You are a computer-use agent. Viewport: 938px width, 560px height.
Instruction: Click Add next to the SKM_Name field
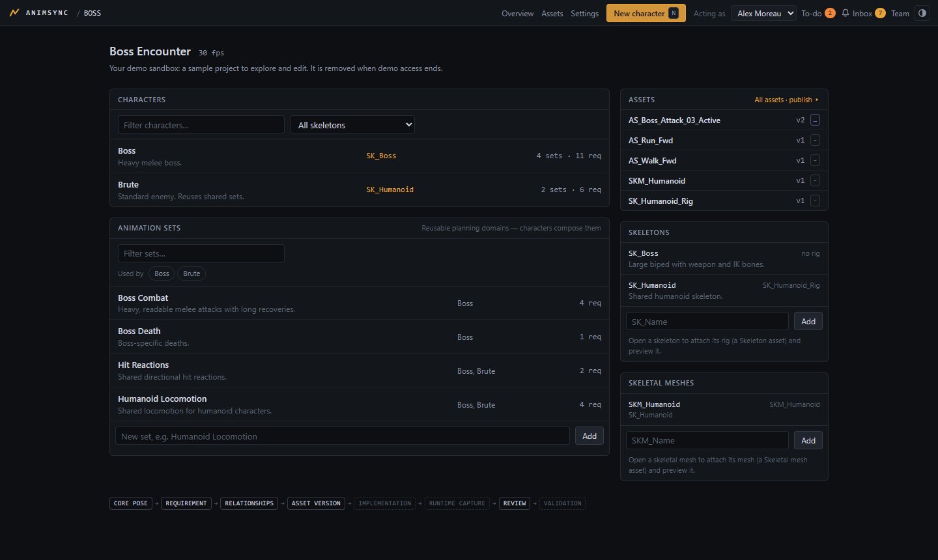point(808,440)
